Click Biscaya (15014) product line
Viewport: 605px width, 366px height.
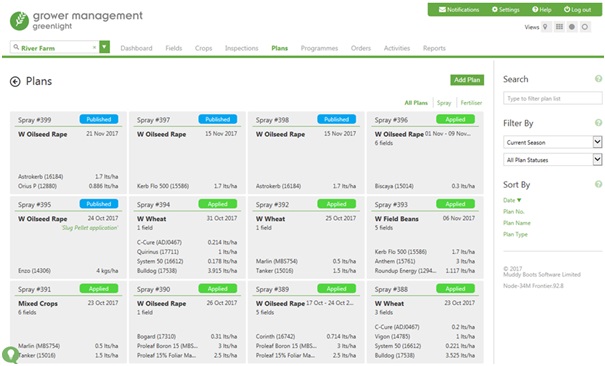point(394,186)
